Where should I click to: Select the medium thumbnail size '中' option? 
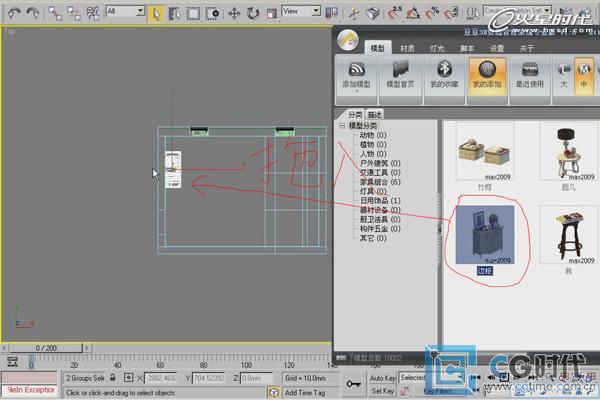click(584, 76)
